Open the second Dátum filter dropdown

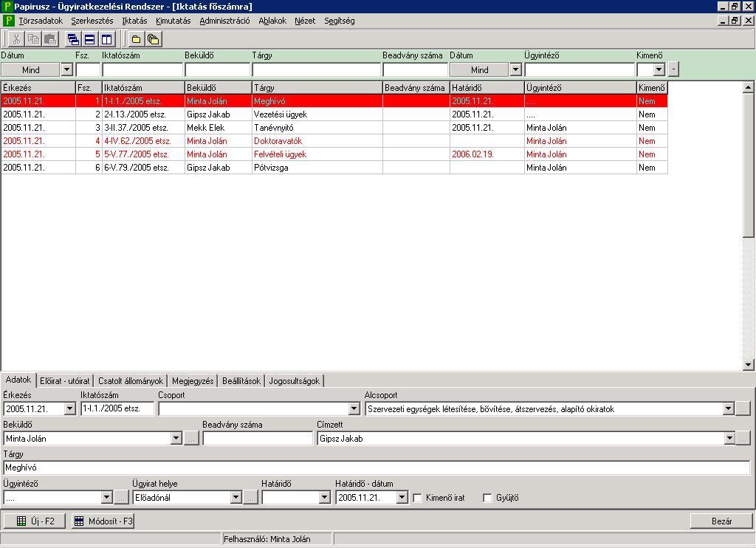click(515, 70)
